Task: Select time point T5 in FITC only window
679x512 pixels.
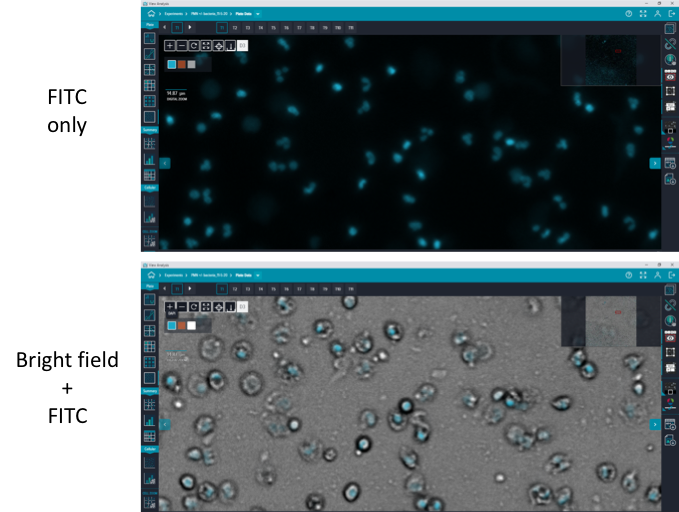Action: 273,28
